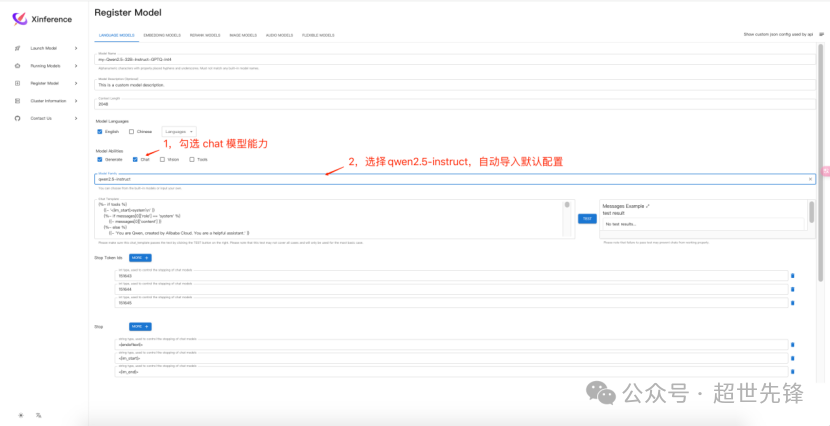Click the Running Models sidebar icon
The height and width of the screenshot is (426, 830).
(x=17, y=66)
